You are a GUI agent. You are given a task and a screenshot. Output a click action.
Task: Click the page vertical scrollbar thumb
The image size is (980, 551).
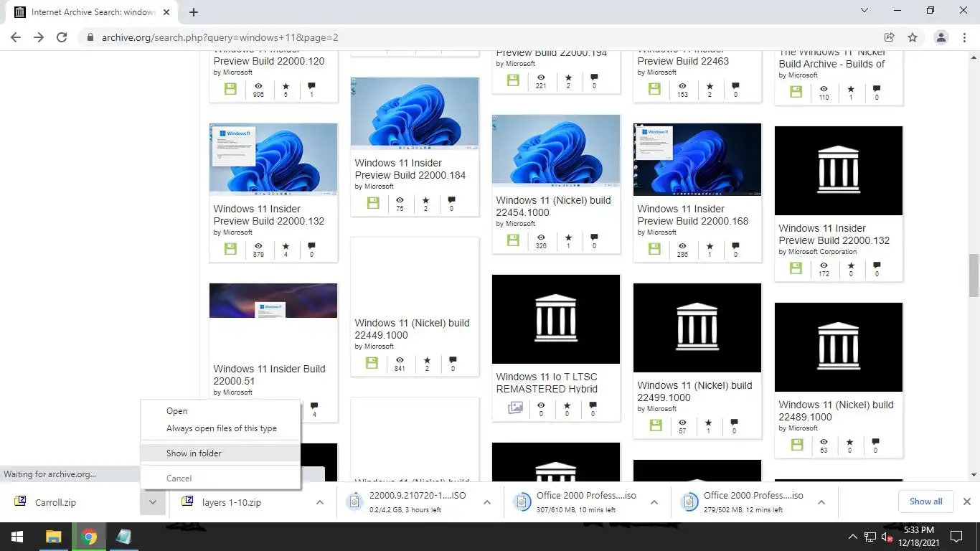point(974,275)
